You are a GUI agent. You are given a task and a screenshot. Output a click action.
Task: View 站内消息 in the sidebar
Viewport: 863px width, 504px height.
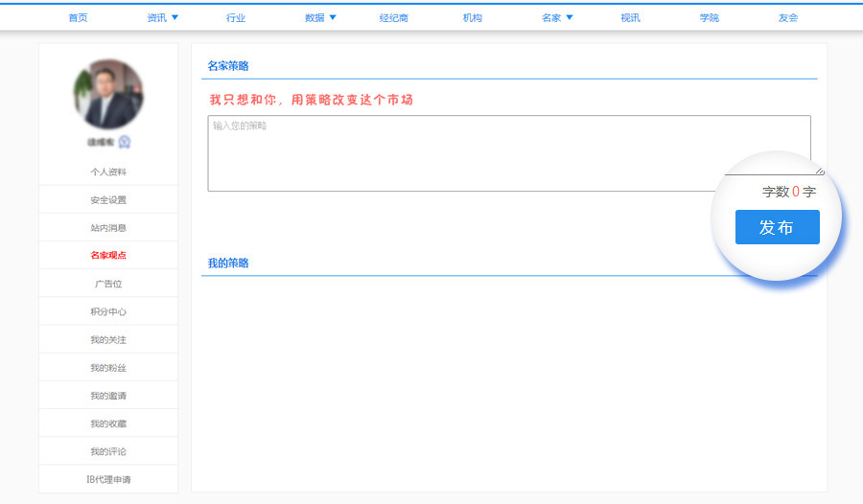pyautogui.click(x=108, y=228)
